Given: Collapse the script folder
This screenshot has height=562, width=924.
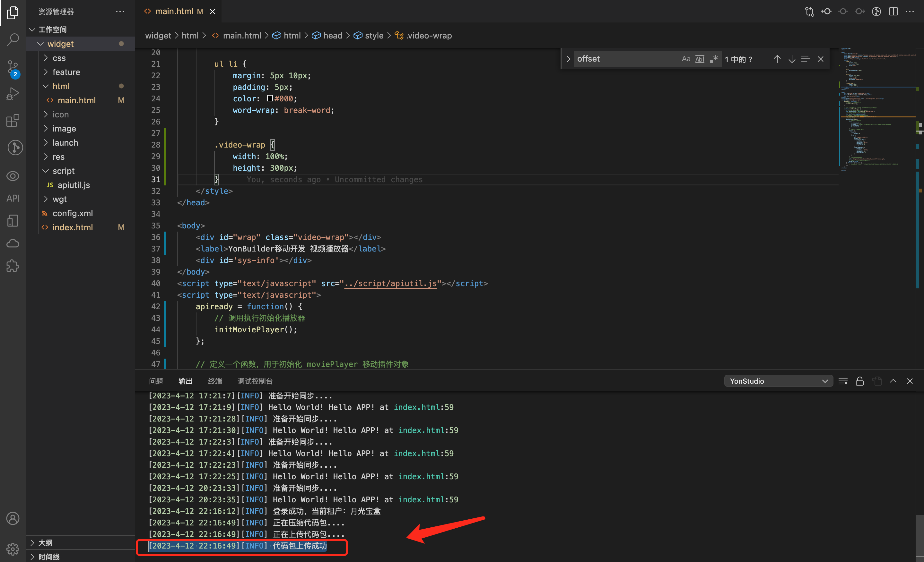Looking at the screenshot, I should pyautogui.click(x=63, y=171).
